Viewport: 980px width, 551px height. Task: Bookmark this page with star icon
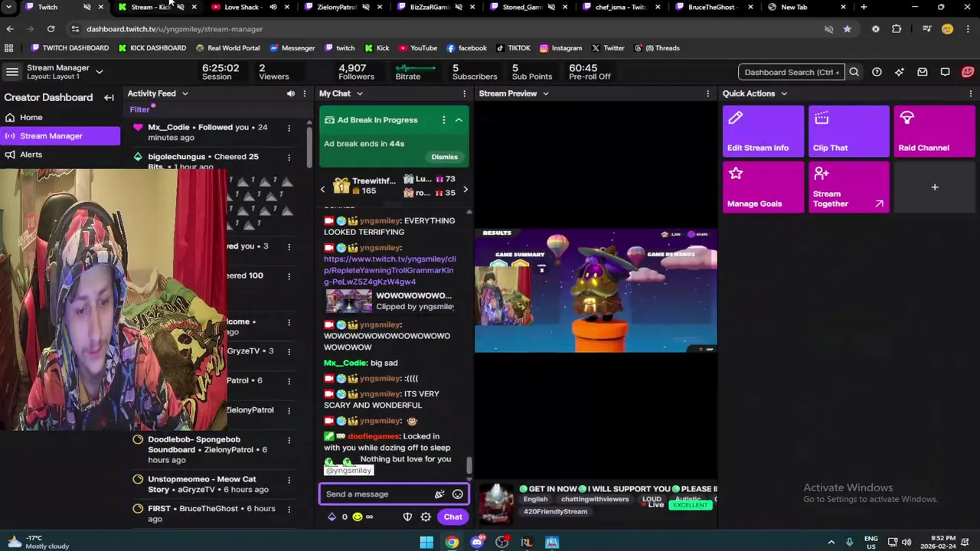847,29
